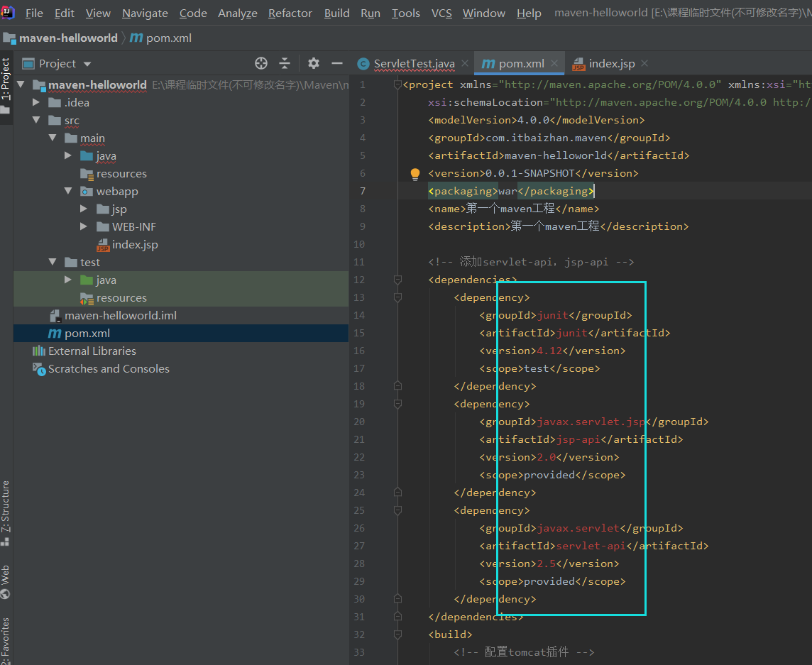Click the packaging line in editor
The image size is (812, 665).
point(512,191)
